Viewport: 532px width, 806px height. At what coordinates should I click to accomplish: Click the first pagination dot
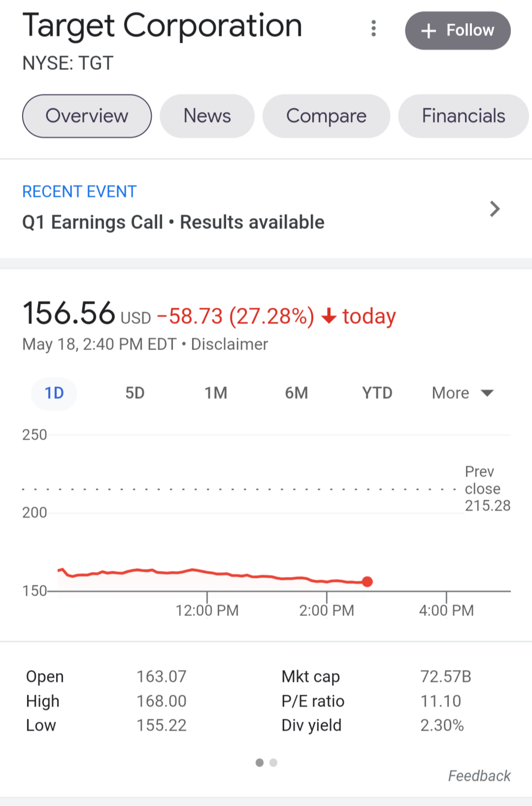[x=259, y=763]
